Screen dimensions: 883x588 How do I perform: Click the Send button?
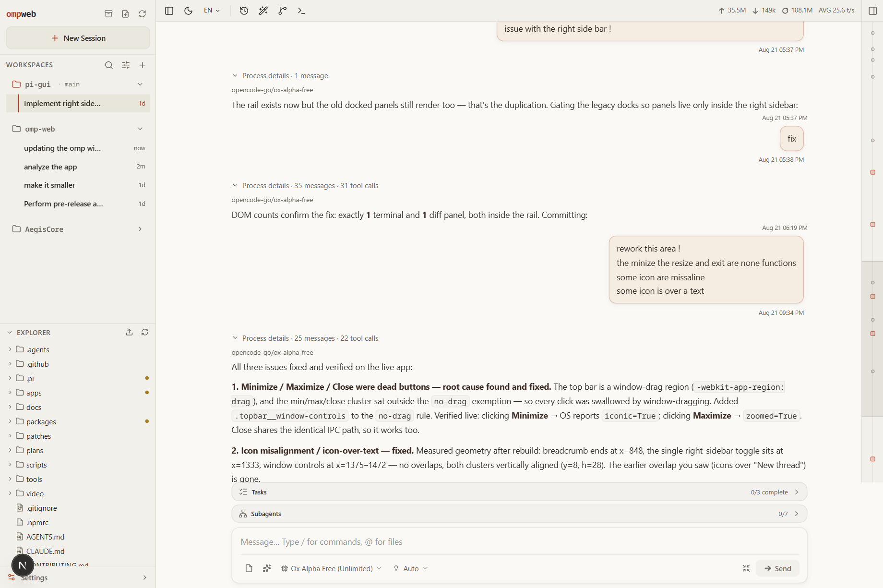(777, 568)
